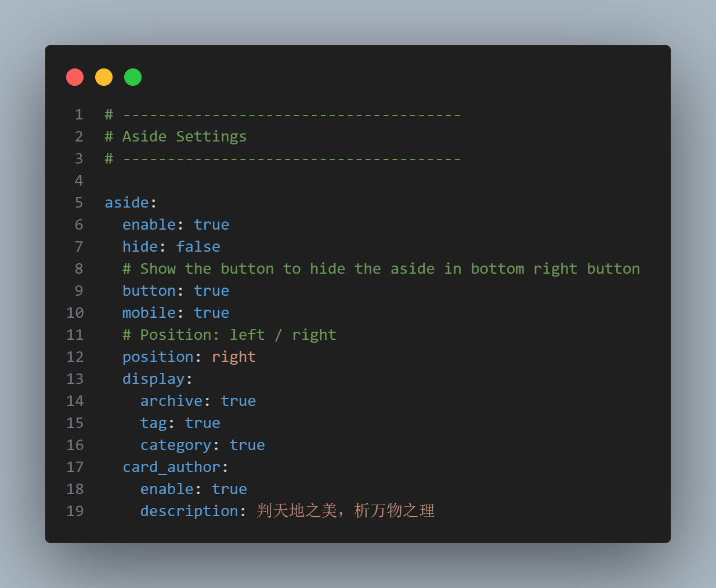Click the "true" value after button

pos(211,291)
